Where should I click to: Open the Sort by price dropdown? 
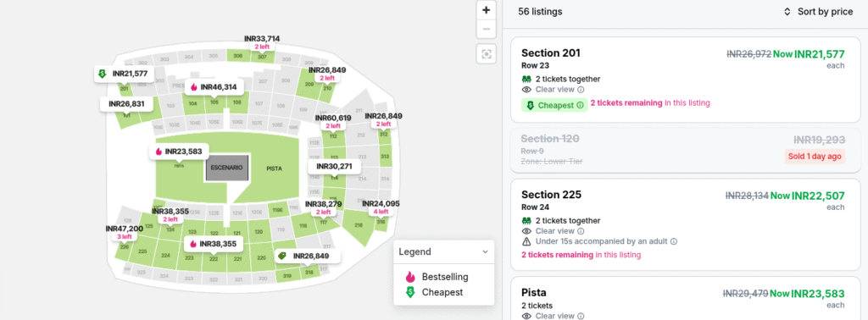818,12
